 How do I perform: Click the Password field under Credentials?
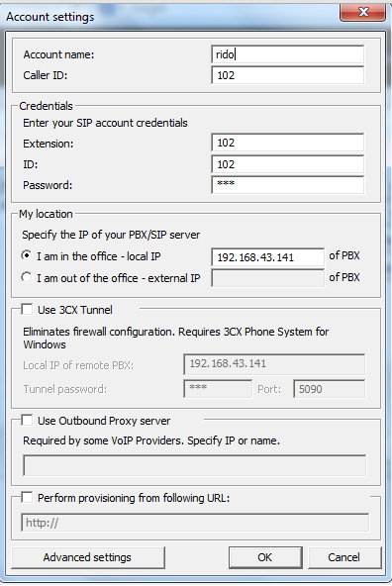(x=287, y=185)
